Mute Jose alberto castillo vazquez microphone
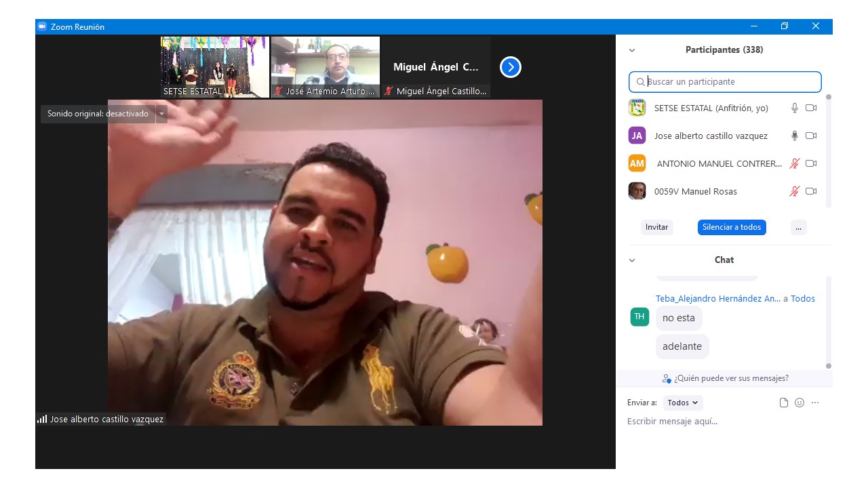 tap(795, 136)
